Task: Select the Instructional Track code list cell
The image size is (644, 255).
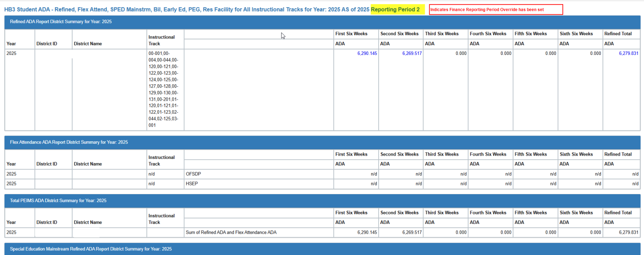Action: click(x=165, y=89)
